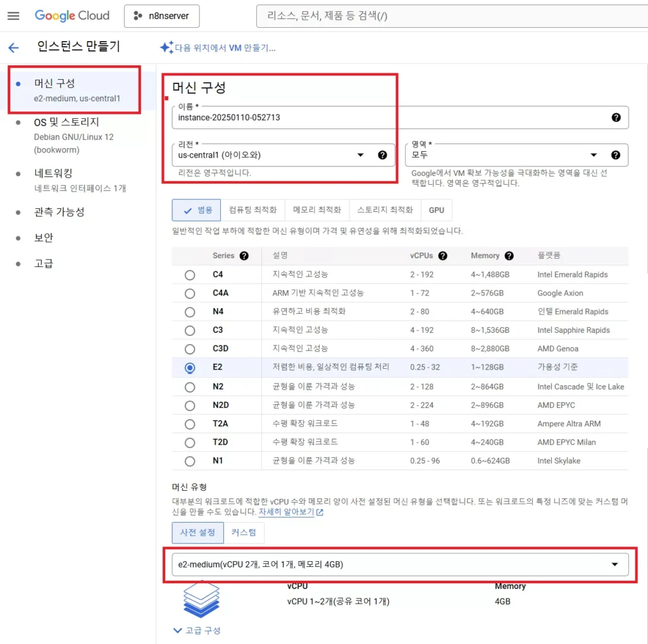
Task: Select the N4 series radio button
Action: 190,313
